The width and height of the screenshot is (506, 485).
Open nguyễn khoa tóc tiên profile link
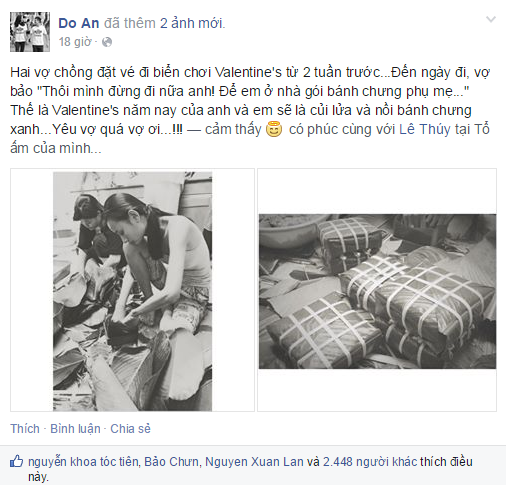(x=83, y=462)
